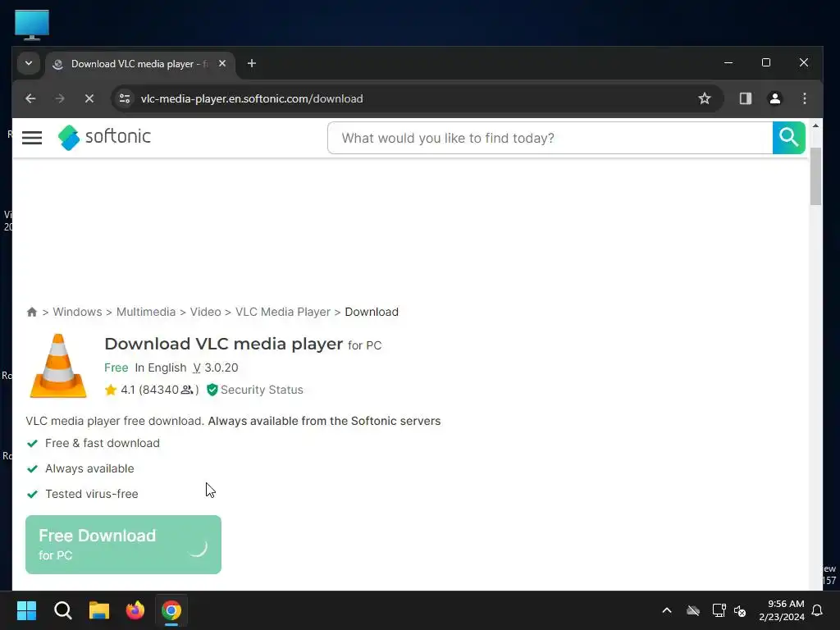The width and height of the screenshot is (840, 630).
Task: Maximize the Chrome window
Action: [766, 62]
